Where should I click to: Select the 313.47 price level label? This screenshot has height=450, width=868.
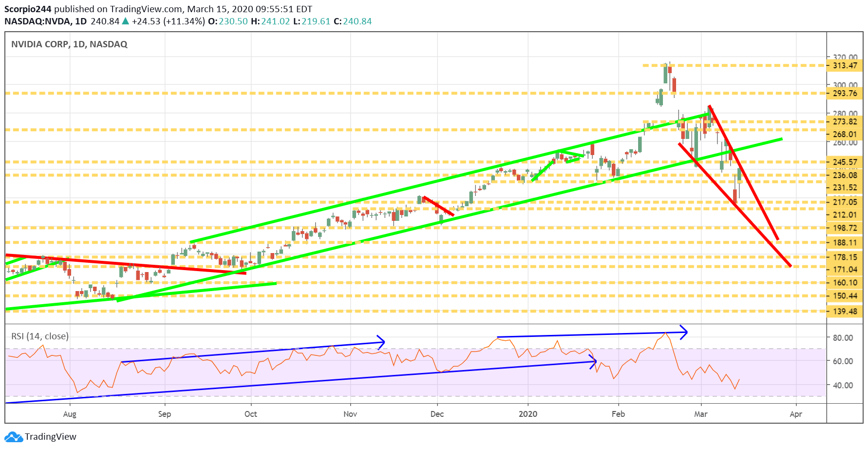tap(845, 65)
